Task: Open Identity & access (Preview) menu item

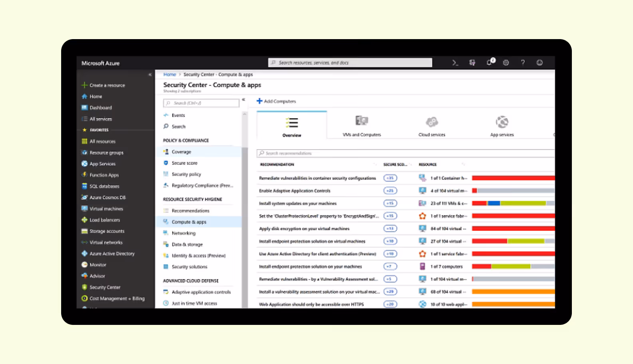Action: (x=199, y=255)
